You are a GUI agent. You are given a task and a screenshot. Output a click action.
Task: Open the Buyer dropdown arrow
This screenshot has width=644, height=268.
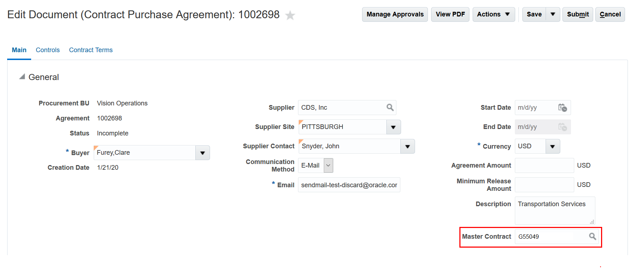[x=203, y=153]
